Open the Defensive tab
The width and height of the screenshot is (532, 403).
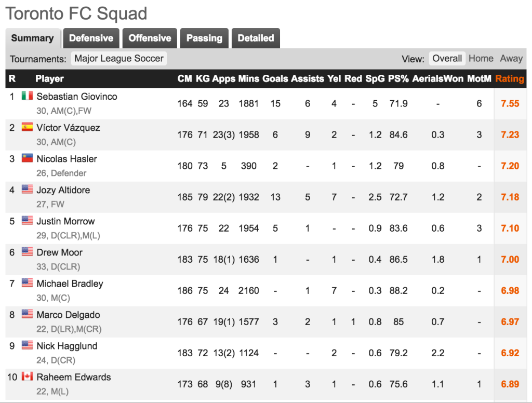point(91,38)
